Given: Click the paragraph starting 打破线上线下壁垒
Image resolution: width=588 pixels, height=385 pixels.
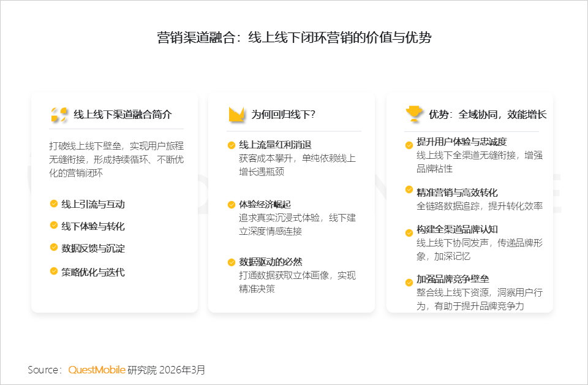Looking at the screenshot, I should [x=116, y=159].
